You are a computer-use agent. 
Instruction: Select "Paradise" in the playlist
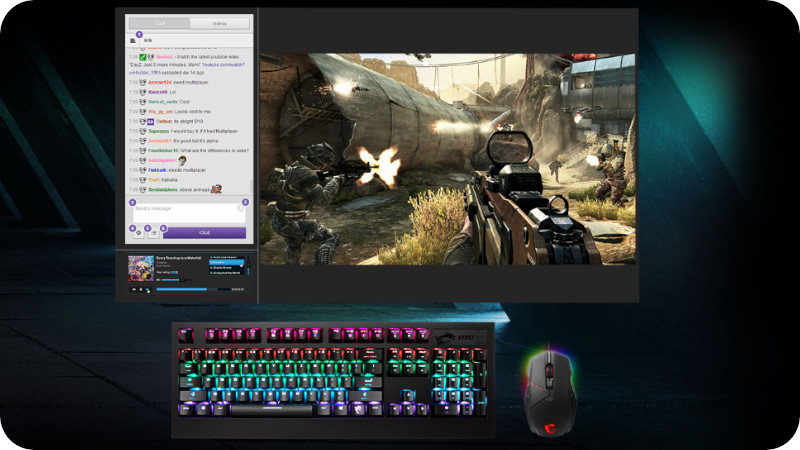(x=227, y=262)
